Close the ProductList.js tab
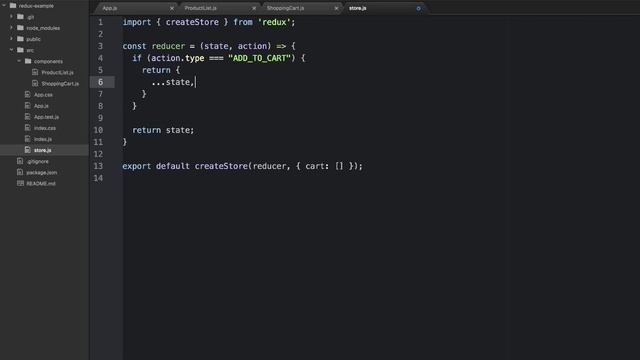The width and height of the screenshot is (640, 360). [x=254, y=8]
